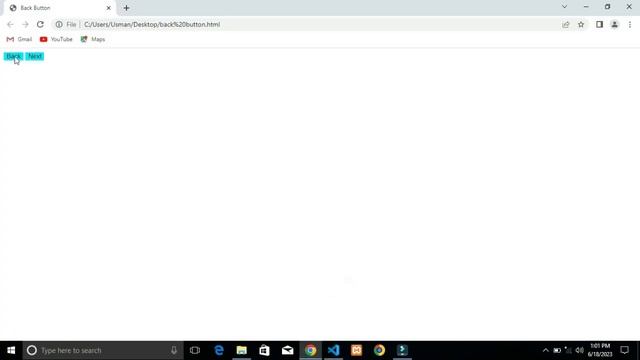Open Task View on the taskbar
640x360 pixels.
[x=195, y=350]
